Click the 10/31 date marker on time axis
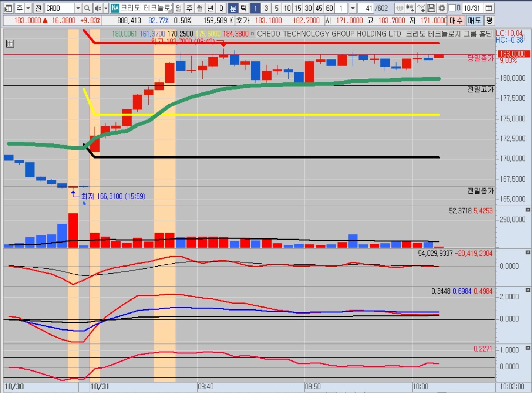Screen dimensions: 532x393 point(100,387)
